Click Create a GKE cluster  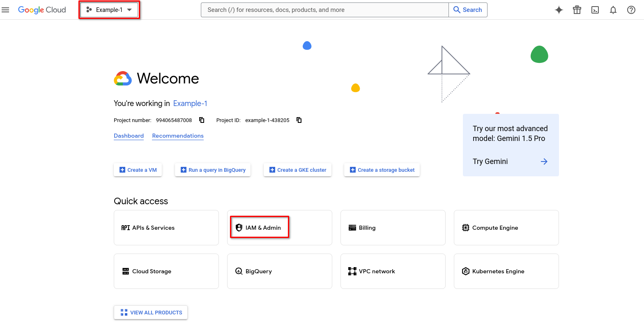(298, 170)
